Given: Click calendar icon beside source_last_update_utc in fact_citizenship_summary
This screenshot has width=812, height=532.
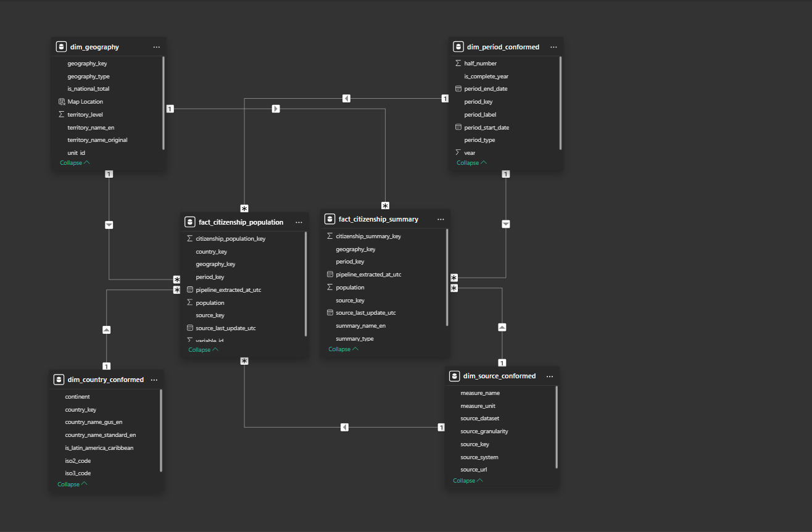Looking at the screenshot, I should pyautogui.click(x=329, y=313).
